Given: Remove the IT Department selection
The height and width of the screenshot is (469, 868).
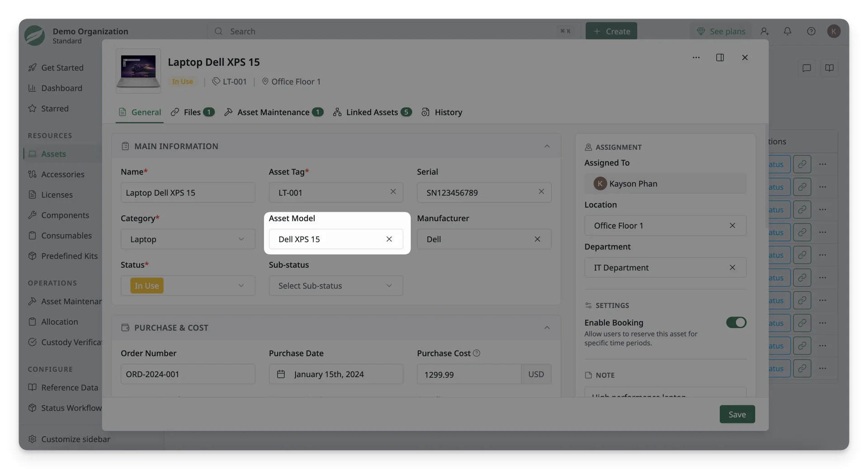Looking at the screenshot, I should (x=732, y=267).
